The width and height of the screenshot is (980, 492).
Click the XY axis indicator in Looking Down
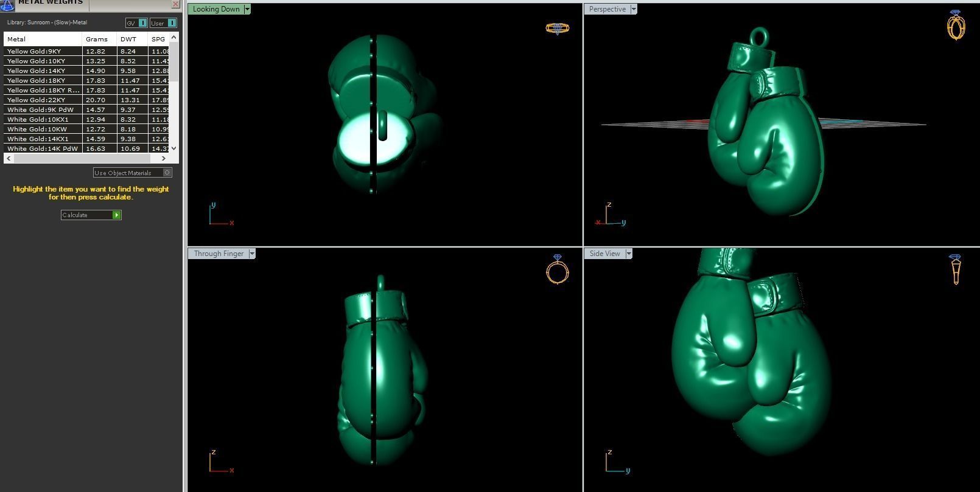222,214
